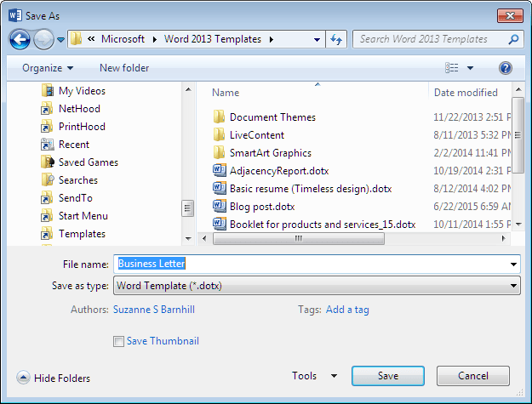The width and height of the screenshot is (532, 404).
Task: Click the search magnifier icon
Action: pyautogui.click(x=513, y=39)
